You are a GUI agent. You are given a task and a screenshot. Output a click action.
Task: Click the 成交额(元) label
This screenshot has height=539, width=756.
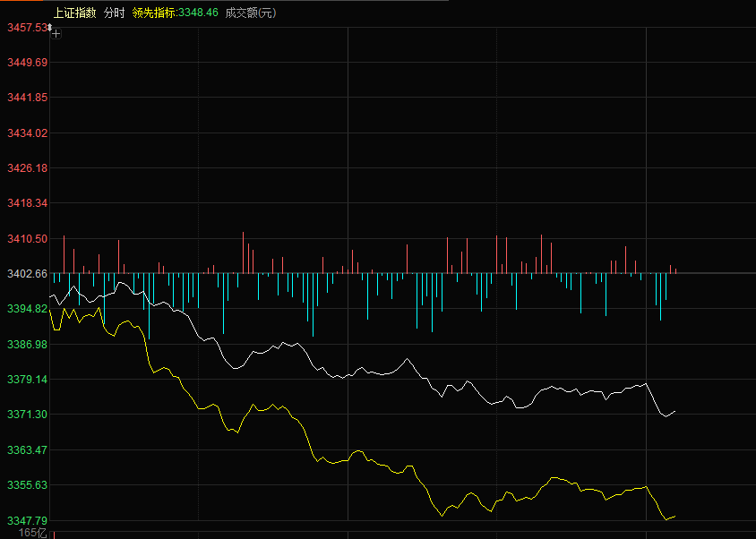click(251, 13)
